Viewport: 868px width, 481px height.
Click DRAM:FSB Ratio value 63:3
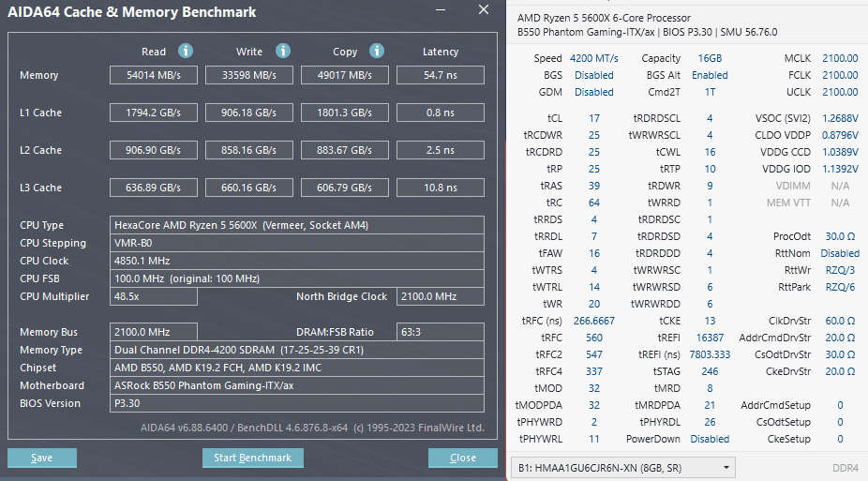tap(440, 332)
